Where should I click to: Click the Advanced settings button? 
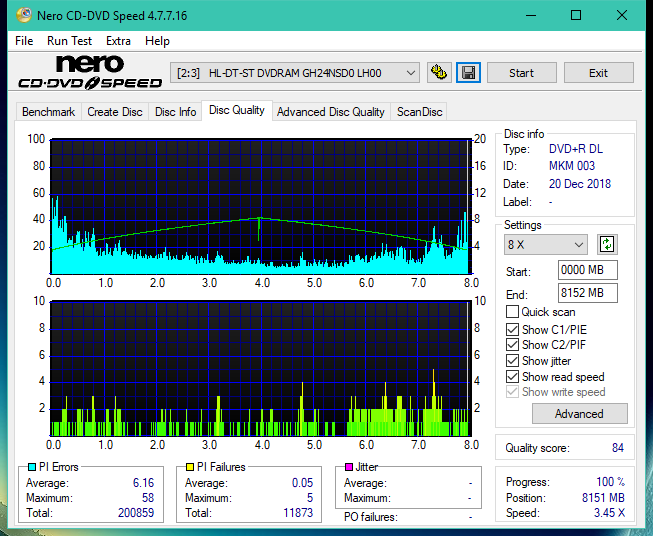click(579, 414)
